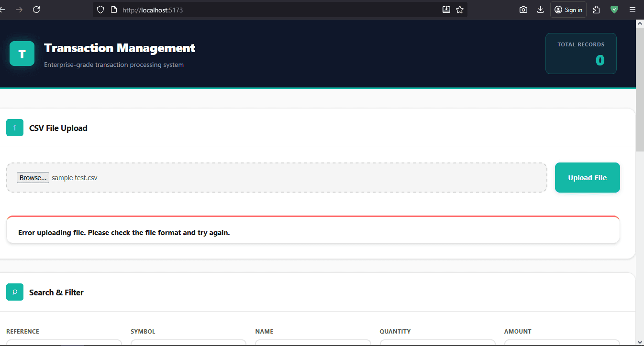Click the Total Records counter card
644x346 pixels.
[581, 54]
